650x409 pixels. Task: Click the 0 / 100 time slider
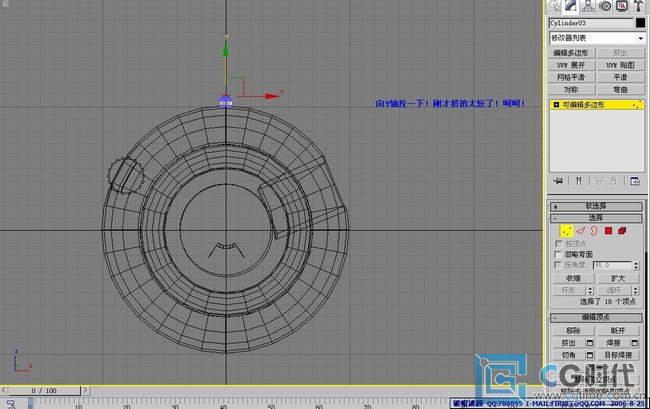click(44, 390)
